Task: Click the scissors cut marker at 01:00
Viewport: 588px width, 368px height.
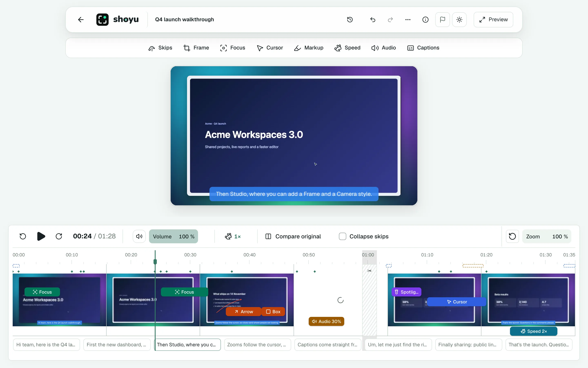Action: pos(369,271)
